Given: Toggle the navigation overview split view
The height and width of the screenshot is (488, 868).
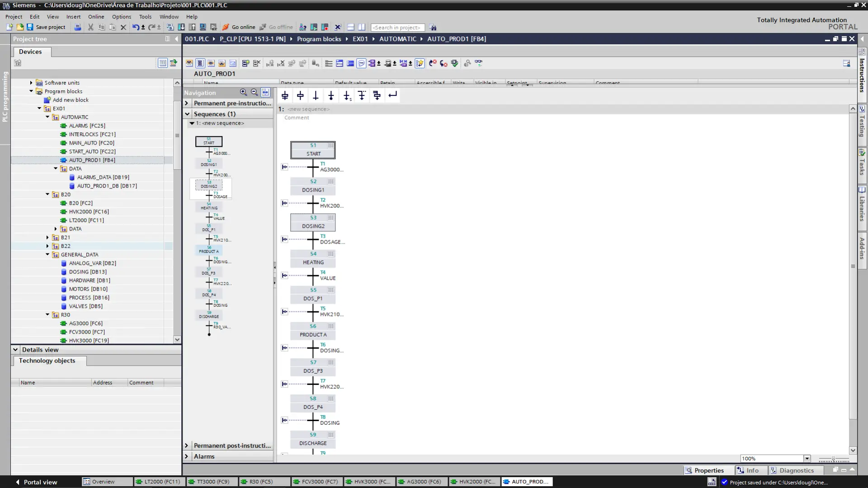Looking at the screenshot, I should pyautogui.click(x=265, y=92).
